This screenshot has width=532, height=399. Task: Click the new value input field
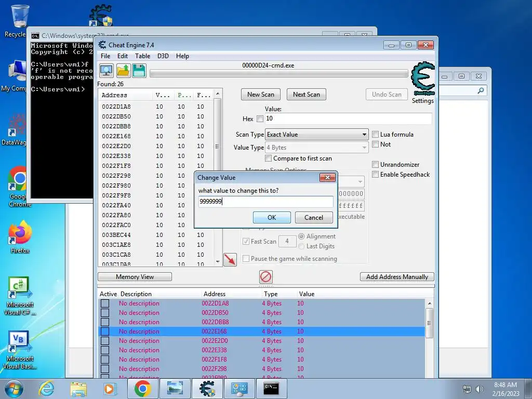coord(265,202)
